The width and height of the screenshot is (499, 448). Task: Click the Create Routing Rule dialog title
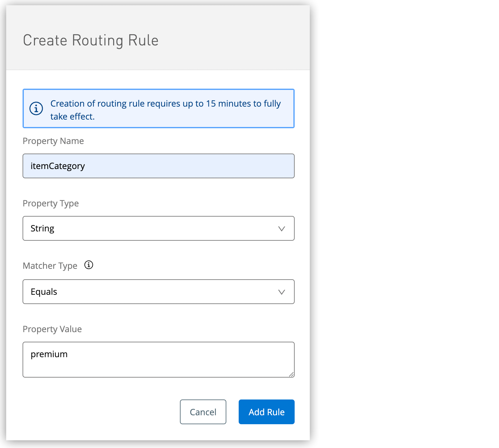coord(91,40)
